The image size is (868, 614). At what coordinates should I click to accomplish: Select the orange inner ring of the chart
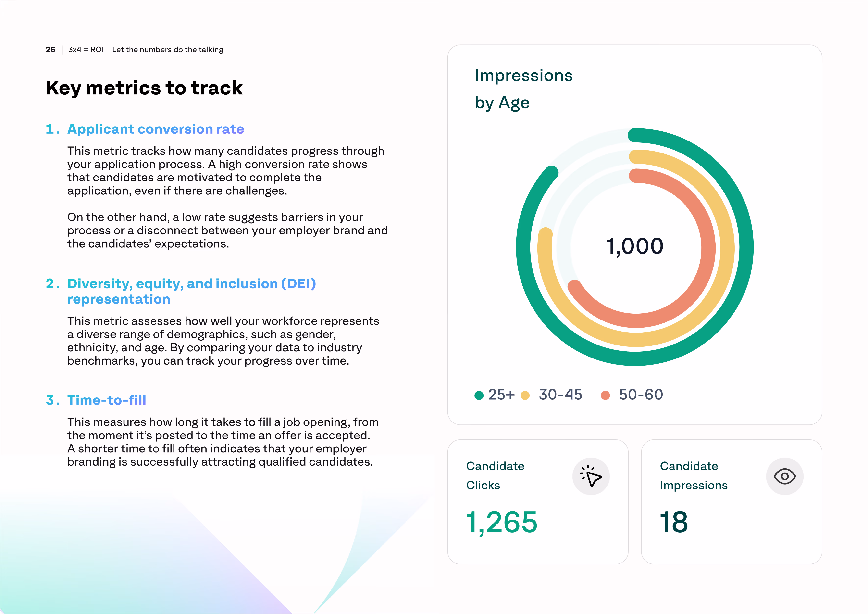[708, 248]
